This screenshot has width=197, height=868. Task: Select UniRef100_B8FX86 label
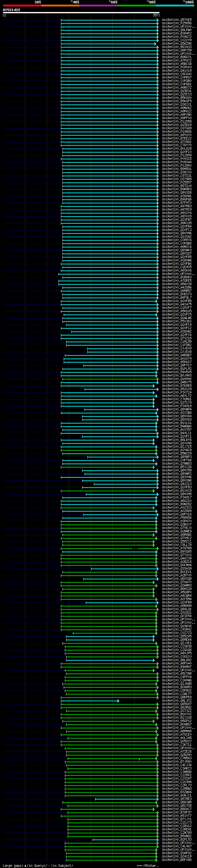pyautogui.click(x=177, y=860)
